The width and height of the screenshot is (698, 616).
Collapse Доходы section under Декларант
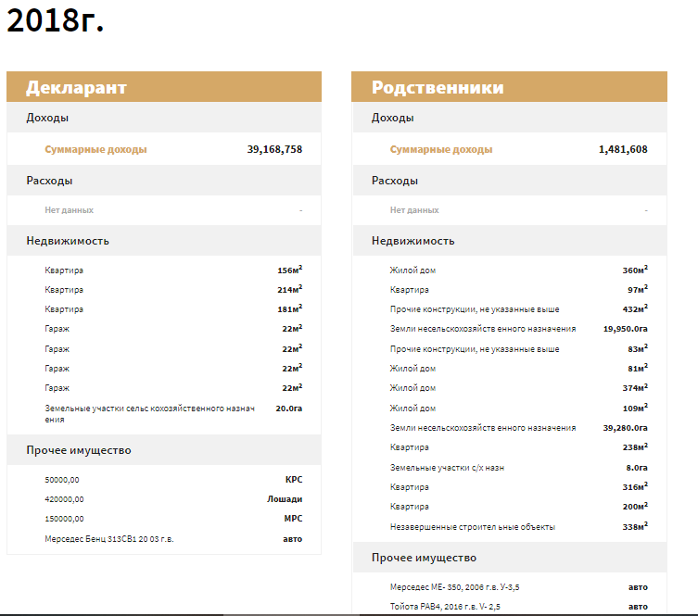click(x=47, y=118)
